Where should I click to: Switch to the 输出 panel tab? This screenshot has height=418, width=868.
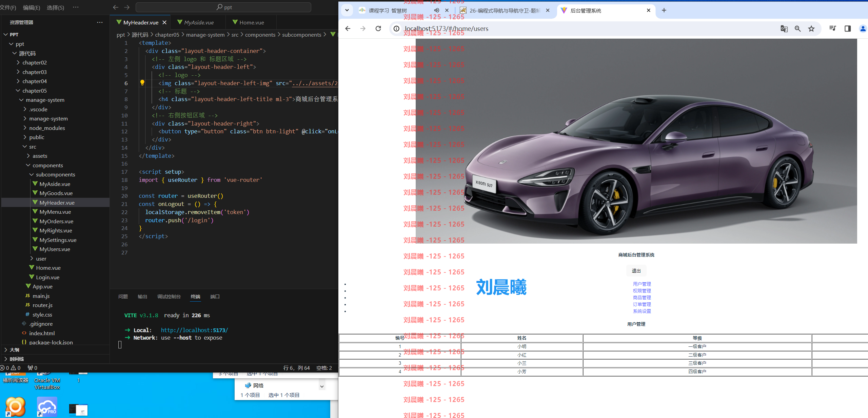coord(142,297)
